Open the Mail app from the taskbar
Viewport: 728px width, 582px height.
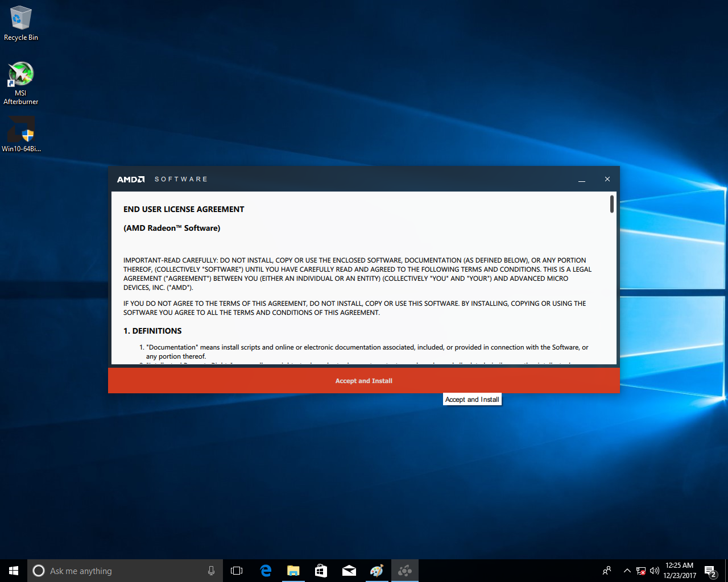click(349, 571)
